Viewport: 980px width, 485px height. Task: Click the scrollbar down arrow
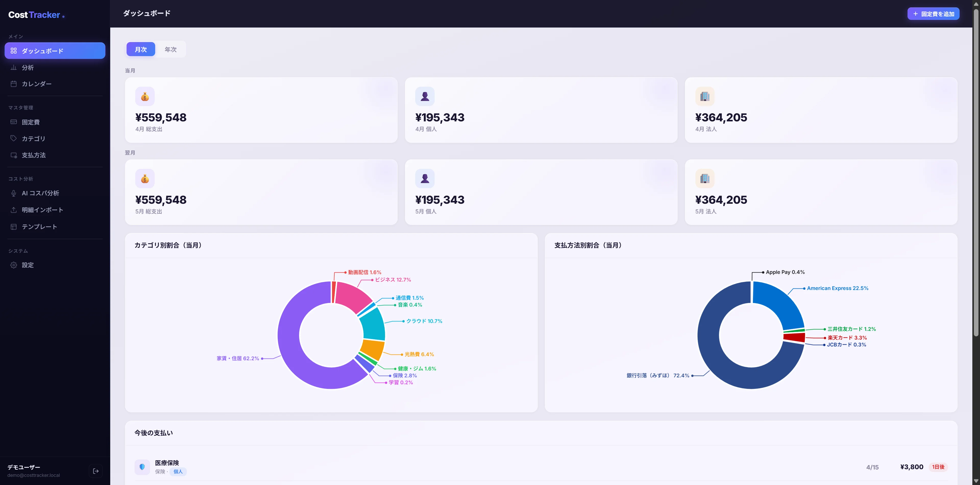[x=976, y=481]
